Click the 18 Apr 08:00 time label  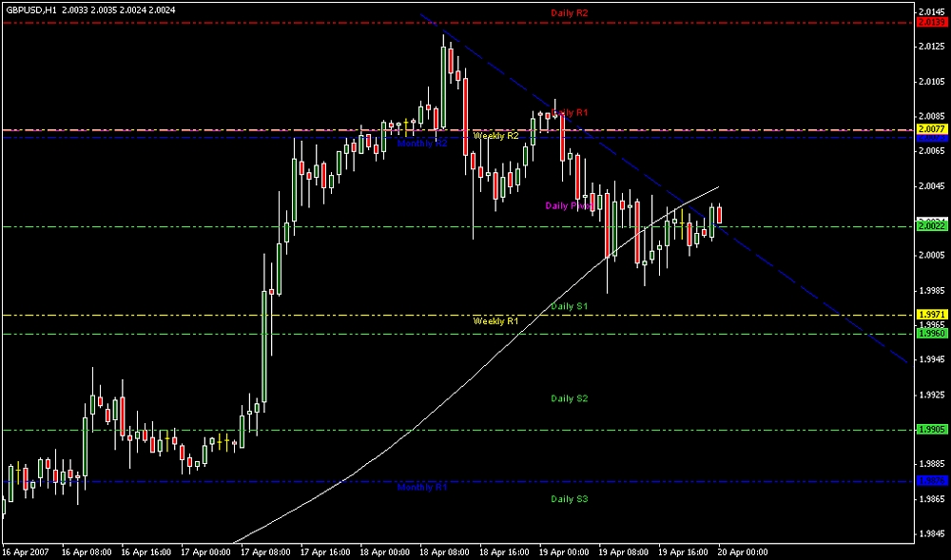444,551
